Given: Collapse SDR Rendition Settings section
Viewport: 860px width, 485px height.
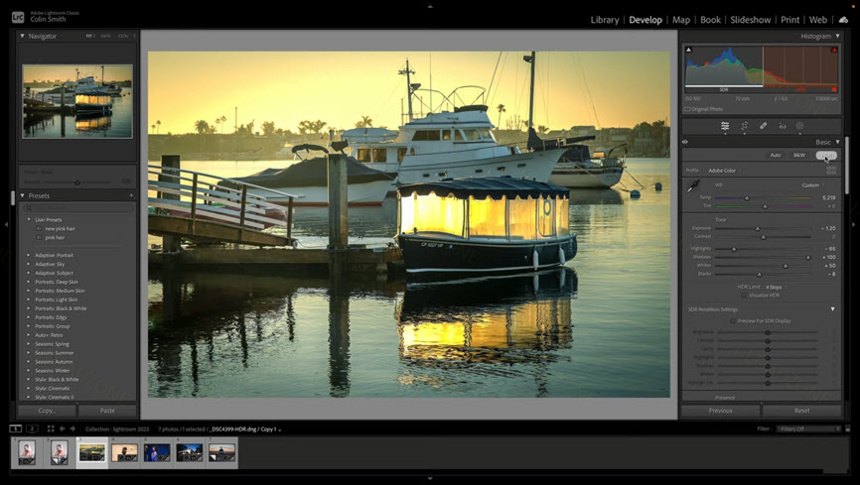Looking at the screenshot, I should click(833, 309).
